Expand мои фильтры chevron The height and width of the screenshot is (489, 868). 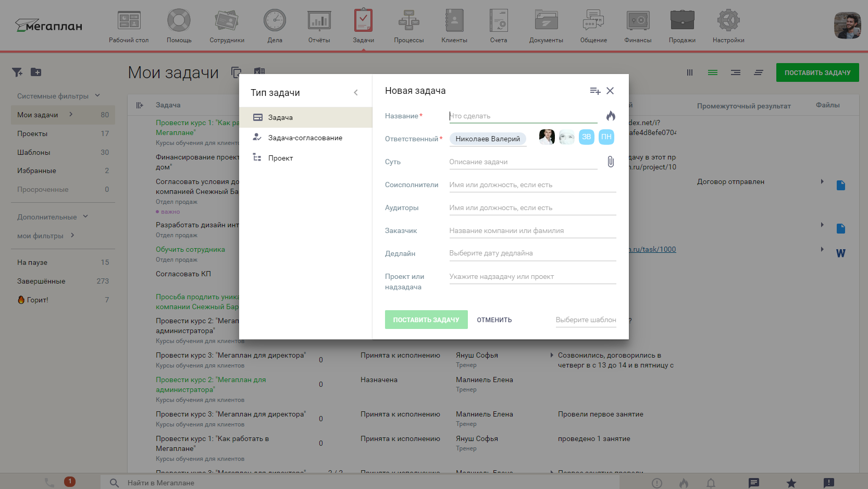72,235
